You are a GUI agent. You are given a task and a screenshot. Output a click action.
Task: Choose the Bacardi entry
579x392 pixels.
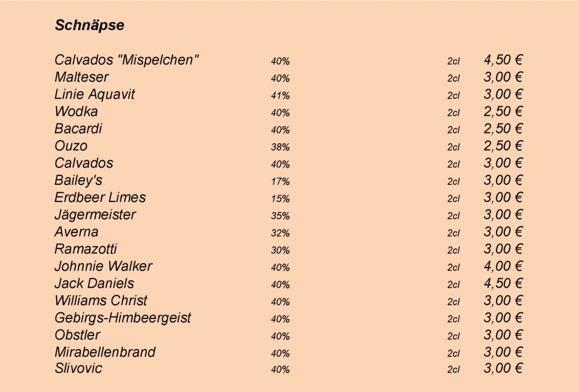[78, 128]
